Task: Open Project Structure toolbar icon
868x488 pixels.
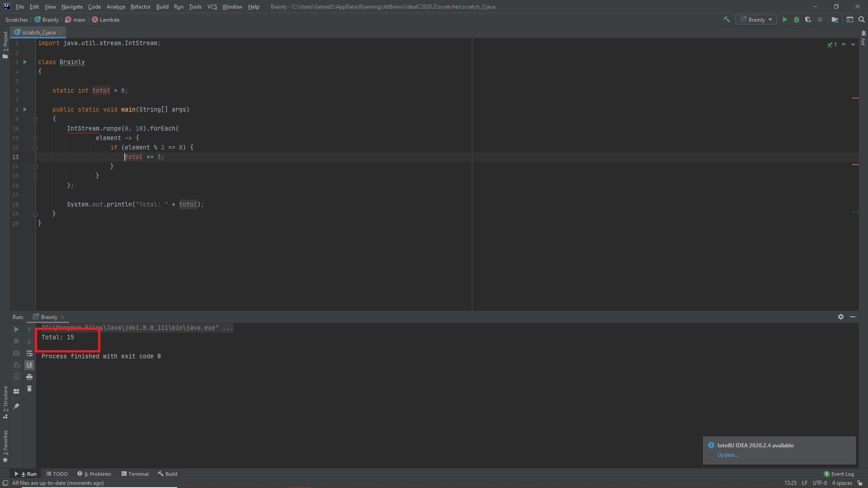Action: (835, 19)
